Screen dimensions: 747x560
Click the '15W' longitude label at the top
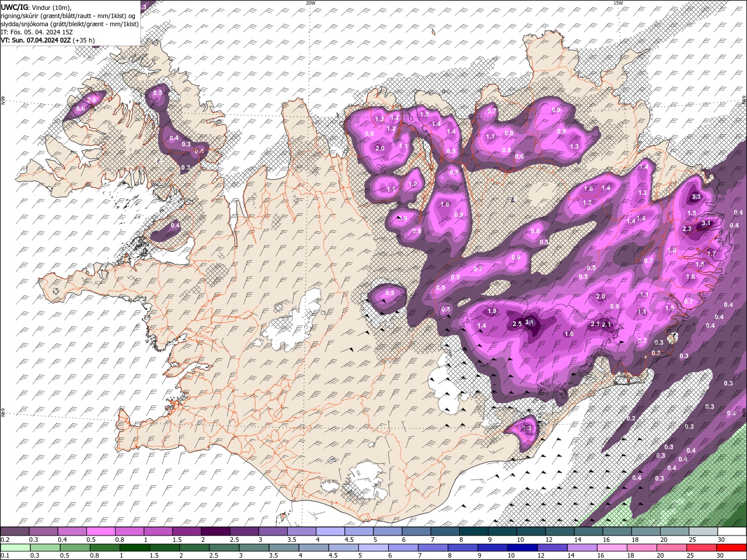click(618, 3)
